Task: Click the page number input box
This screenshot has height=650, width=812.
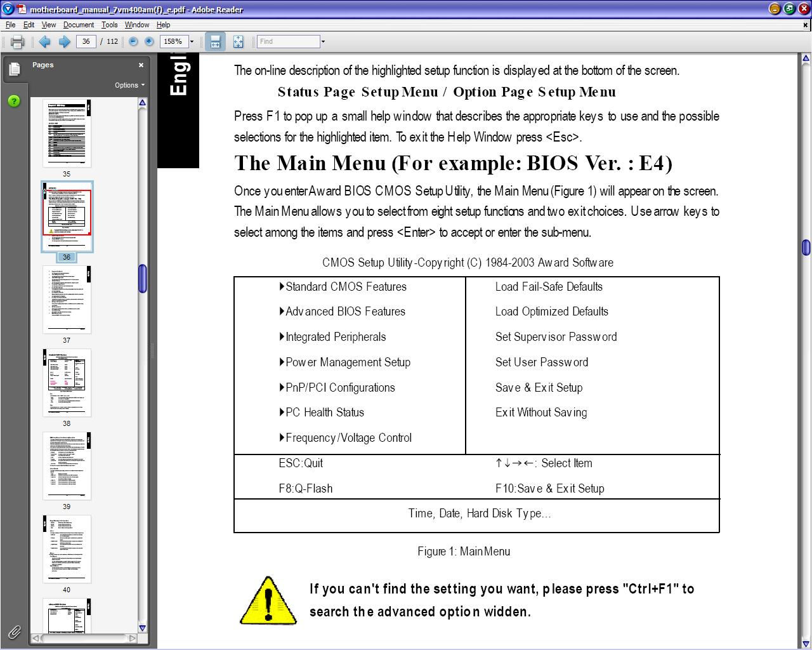Action: click(x=86, y=41)
